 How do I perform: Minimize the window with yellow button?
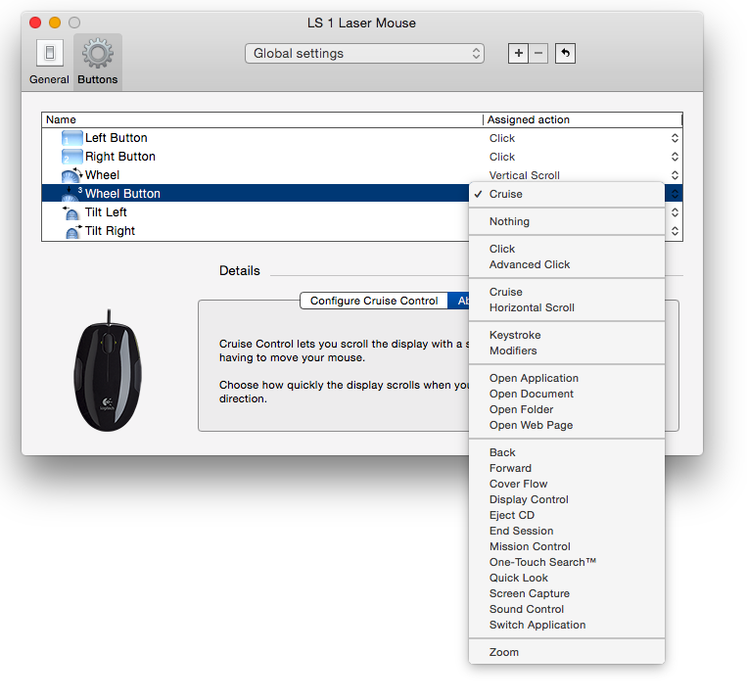pos(55,23)
